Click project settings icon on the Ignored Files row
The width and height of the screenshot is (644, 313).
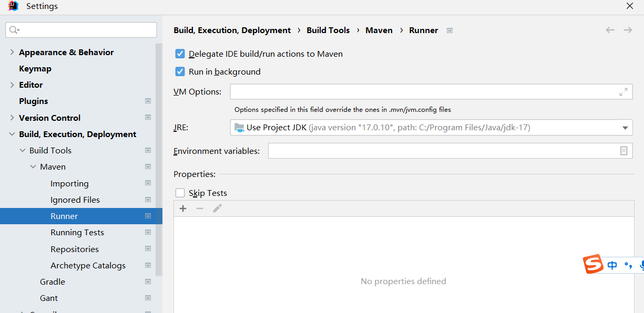tap(148, 200)
